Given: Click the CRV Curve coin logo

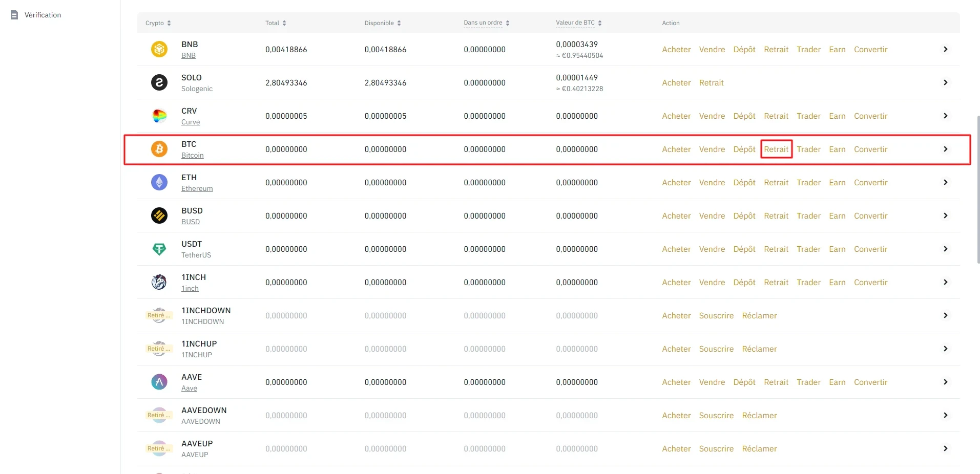Looking at the screenshot, I should 159,116.
